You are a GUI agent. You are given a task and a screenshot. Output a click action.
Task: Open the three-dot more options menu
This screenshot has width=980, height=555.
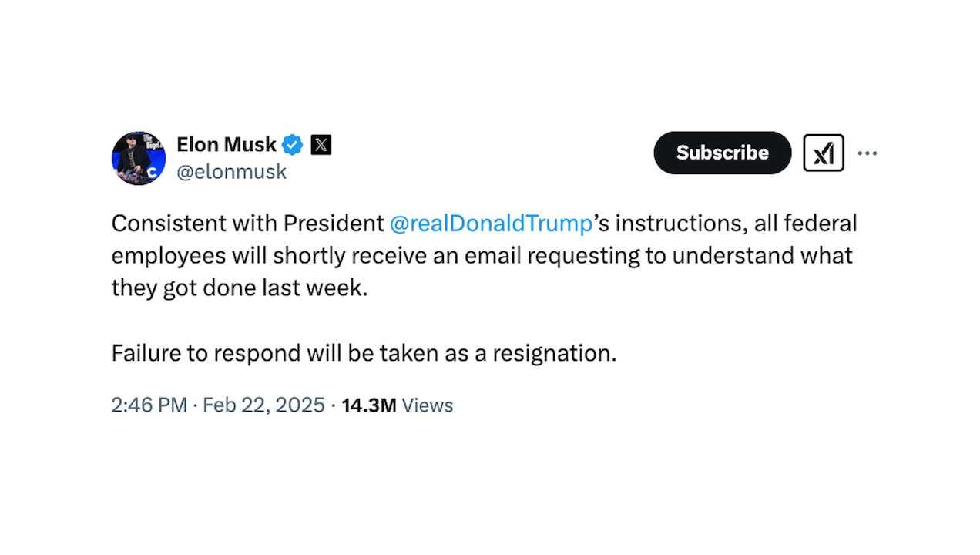click(x=868, y=153)
